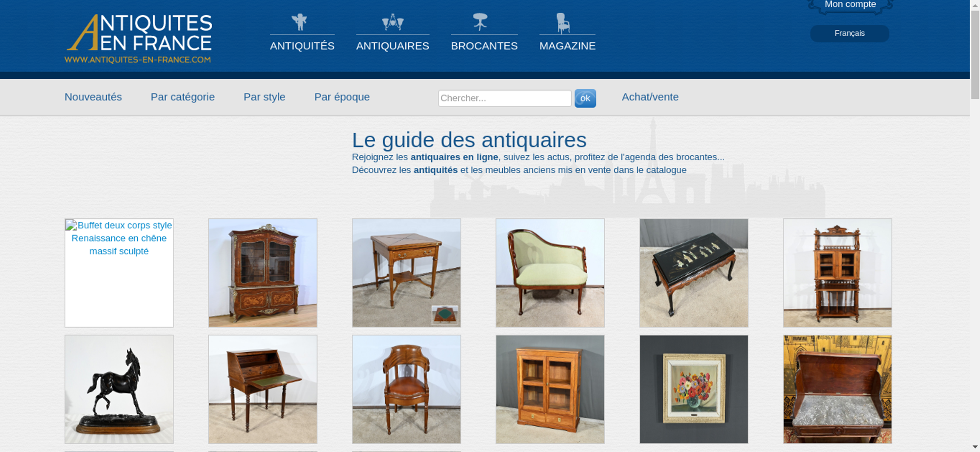980x452 pixels.
Task: Open the Achat/vente link
Action: [650, 97]
